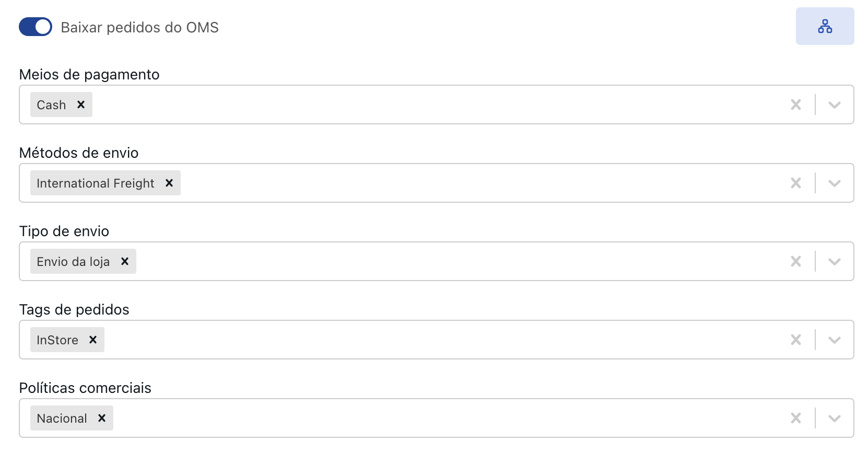868x465 pixels.
Task: Click the hierarchy icon button at top right
Action: pyautogui.click(x=825, y=26)
